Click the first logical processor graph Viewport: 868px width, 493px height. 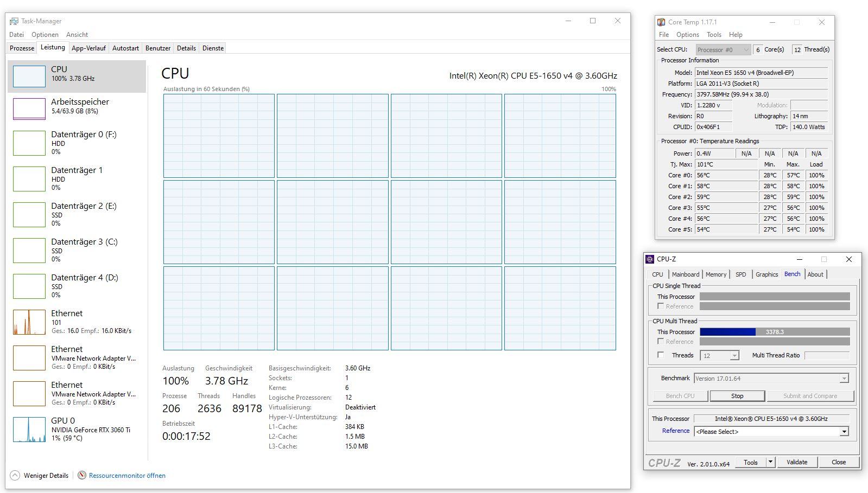point(219,136)
